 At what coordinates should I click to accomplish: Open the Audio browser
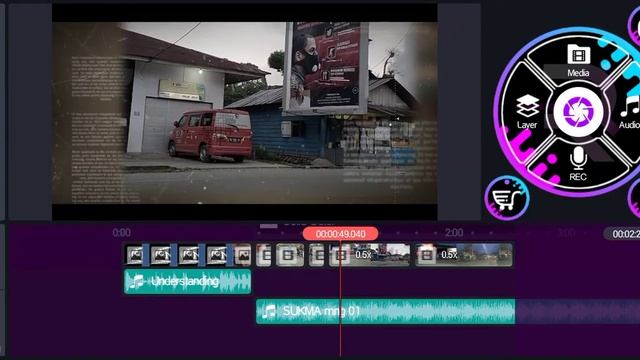point(629,112)
